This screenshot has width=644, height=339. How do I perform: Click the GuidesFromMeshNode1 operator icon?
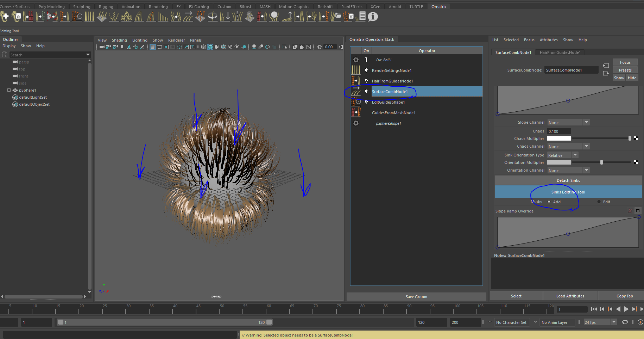pyautogui.click(x=356, y=113)
